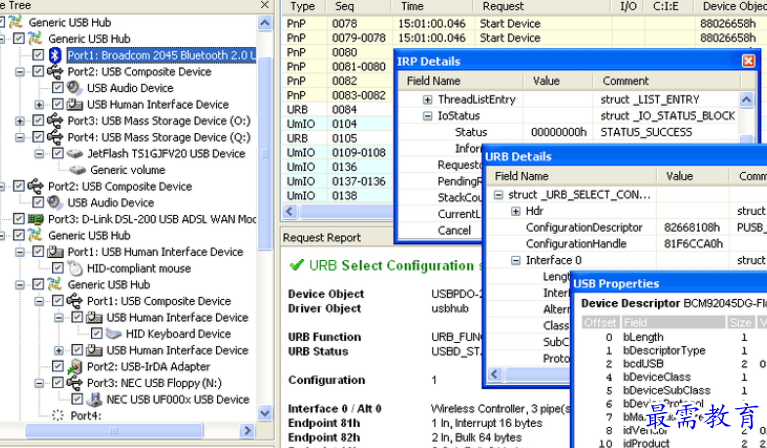The height and width of the screenshot is (448, 767).
Task: Collapse Port1 USB Human Interface Device node
Action: click(20, 252)
